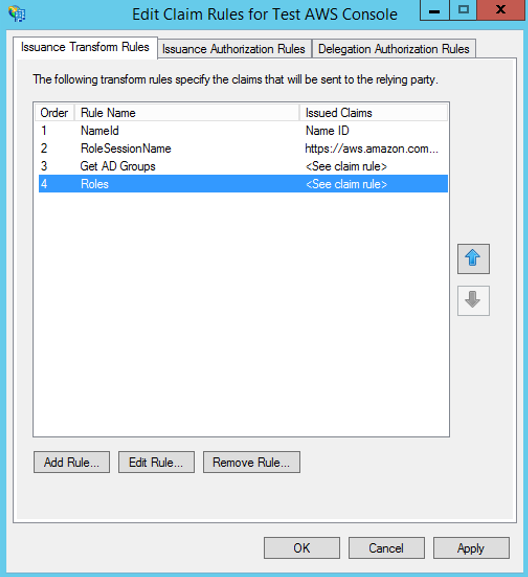Close the Edit Claim Rules window

pyautogui.click(x=501, y=10)
